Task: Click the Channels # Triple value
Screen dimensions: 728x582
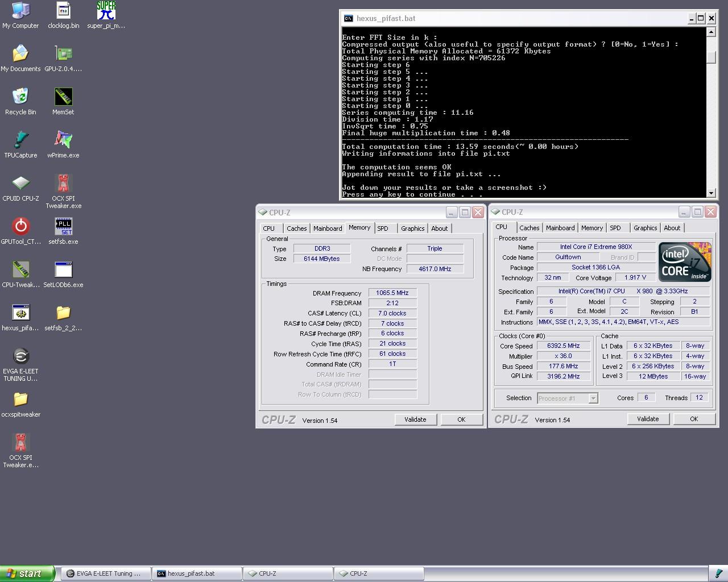Action: pyautogui.click(x=435, y=248)
